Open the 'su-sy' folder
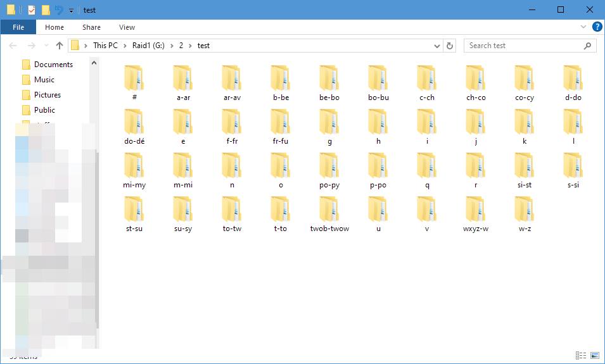This screenshot has height=364, width=605. tap(183, 213)
